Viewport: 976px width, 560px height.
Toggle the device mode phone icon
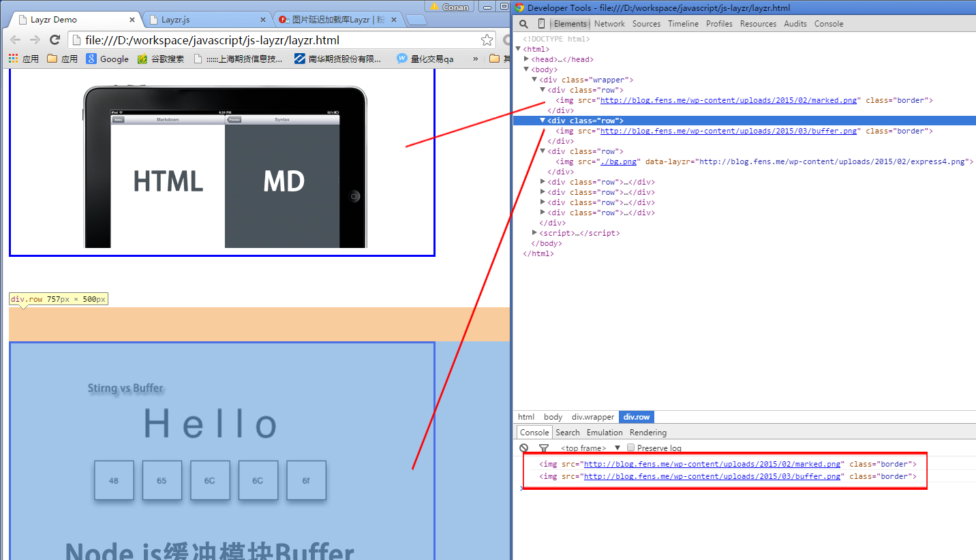tap(541, 24)
